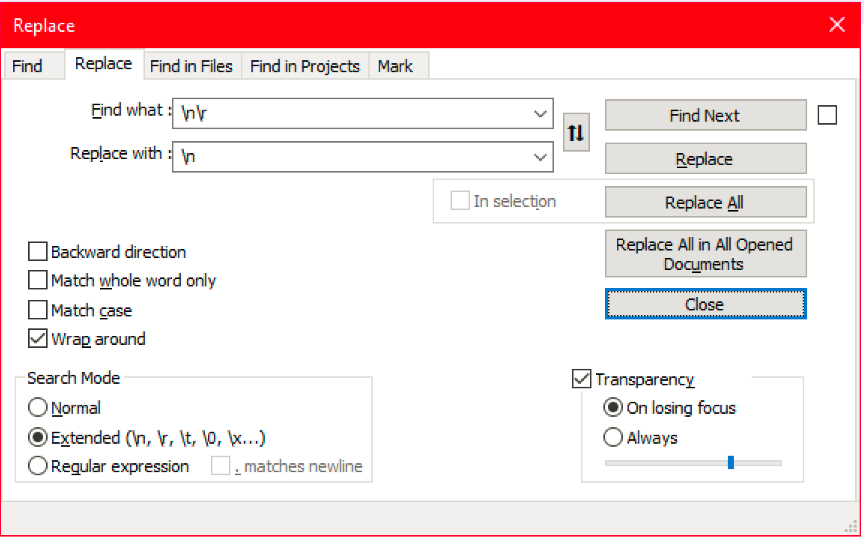The height and width of the screenshot is (537, 864).
Task: Open the Mark tab
Action: tap(395, 66)
